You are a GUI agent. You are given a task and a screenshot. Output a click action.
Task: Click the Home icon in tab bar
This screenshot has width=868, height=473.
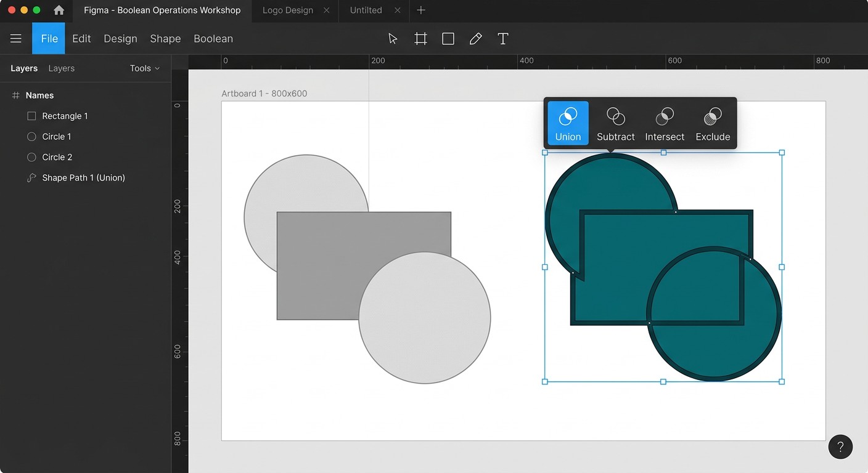pos(59,10)
